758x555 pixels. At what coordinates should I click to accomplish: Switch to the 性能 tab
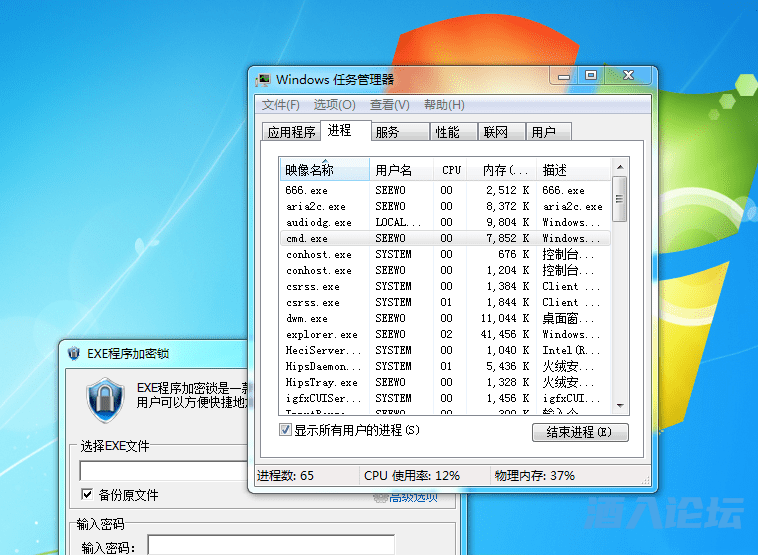coord(447,132)
